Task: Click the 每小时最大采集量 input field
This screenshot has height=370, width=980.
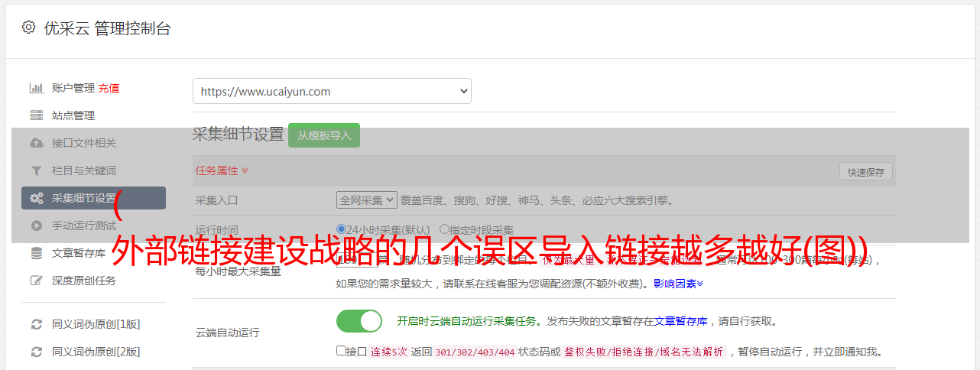Action: click(x=356, y=260)
